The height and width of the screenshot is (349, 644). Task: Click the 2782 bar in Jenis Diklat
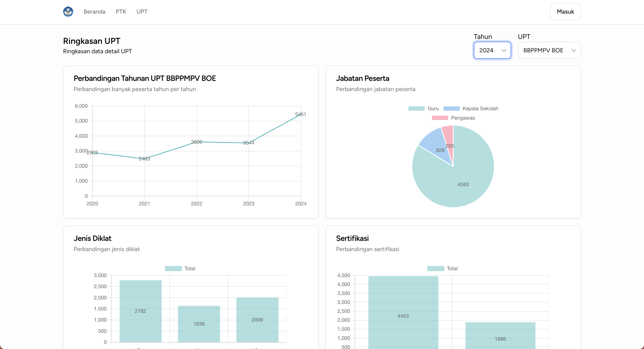pyautogui.click(x=141, y=311)
